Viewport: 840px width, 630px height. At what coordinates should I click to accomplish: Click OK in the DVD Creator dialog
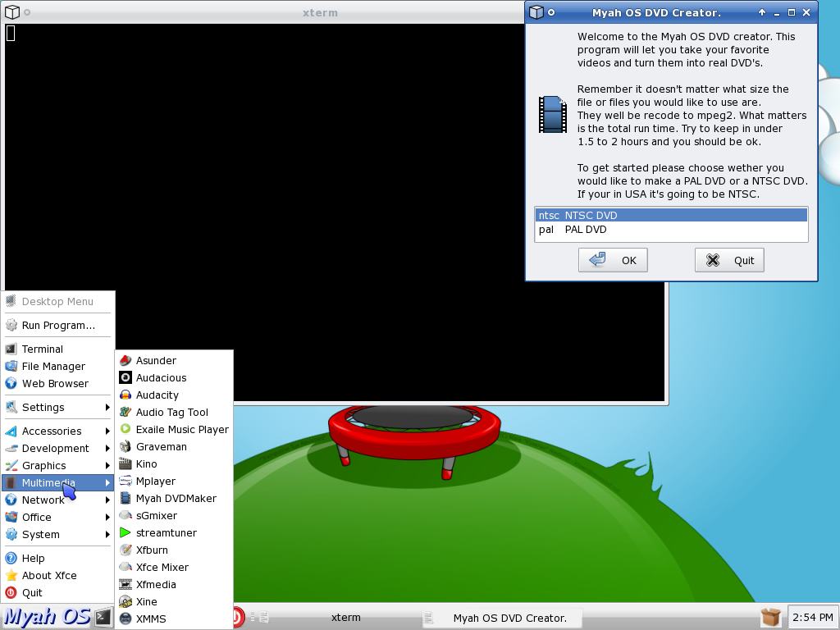point(613,260)
